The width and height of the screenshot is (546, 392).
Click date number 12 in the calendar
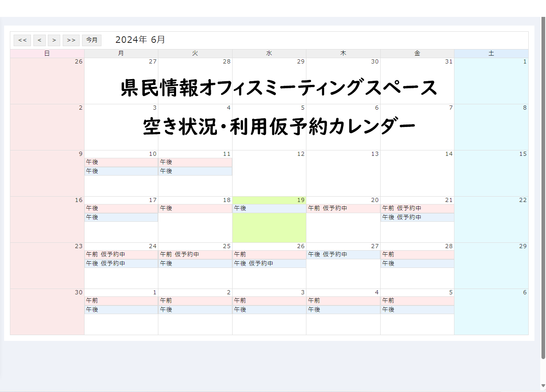coord(301,154)
